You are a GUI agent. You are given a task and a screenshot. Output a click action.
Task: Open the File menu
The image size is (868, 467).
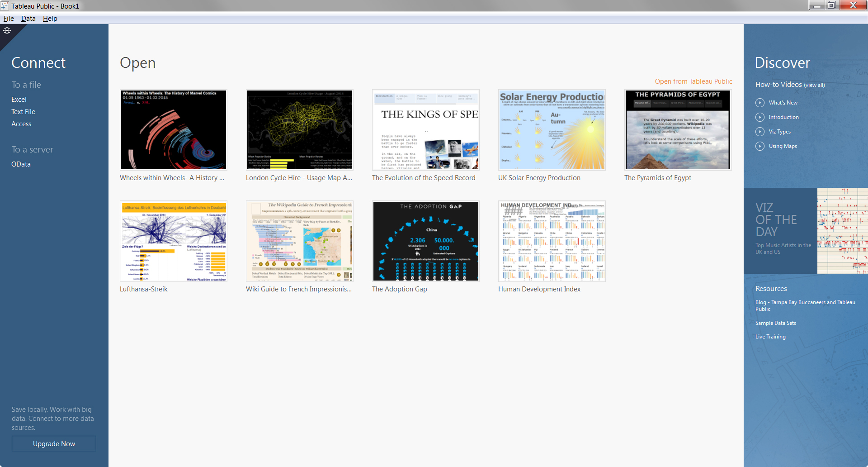(9, 19)
